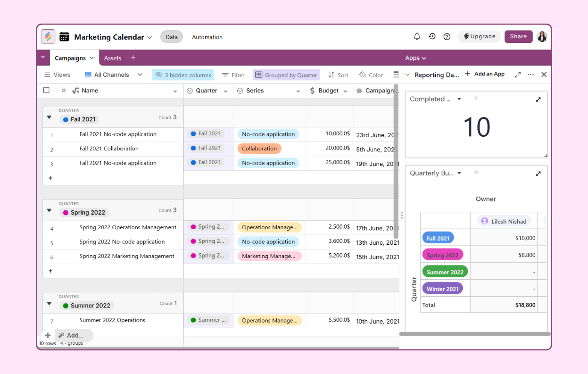Viewport: 588px width, 374px height.
Task: Open the Color options for rows
Action: 371,75
